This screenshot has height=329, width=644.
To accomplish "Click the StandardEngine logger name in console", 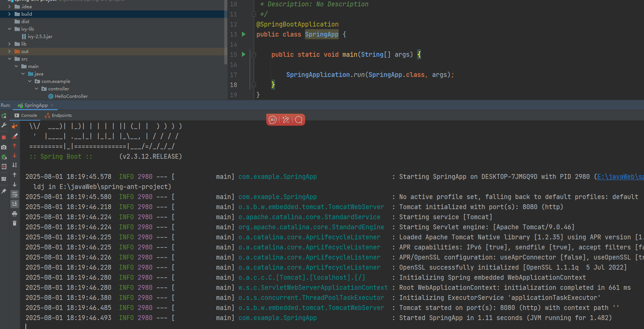I will point(311,227).
